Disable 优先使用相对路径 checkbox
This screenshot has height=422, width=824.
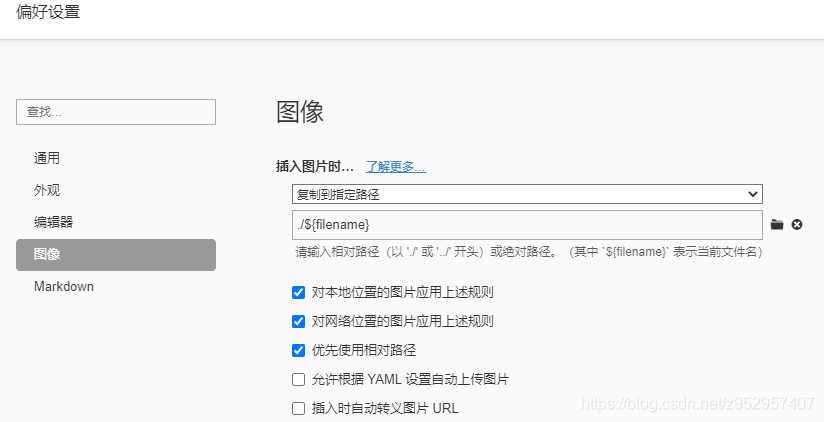(x=298, y=350)
